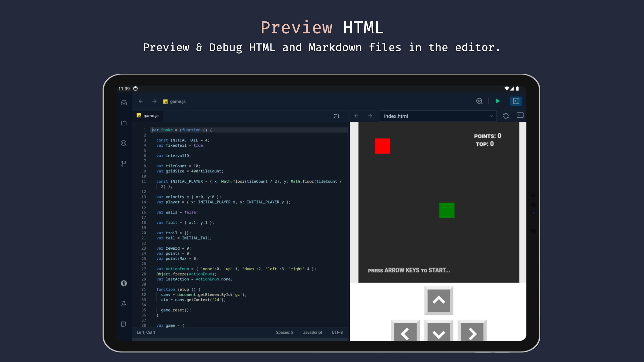The width and height of the screenshot is (644, 362).
Task: Reload the index.html preview
Action: pyautogui.click(x=506, y=116)
